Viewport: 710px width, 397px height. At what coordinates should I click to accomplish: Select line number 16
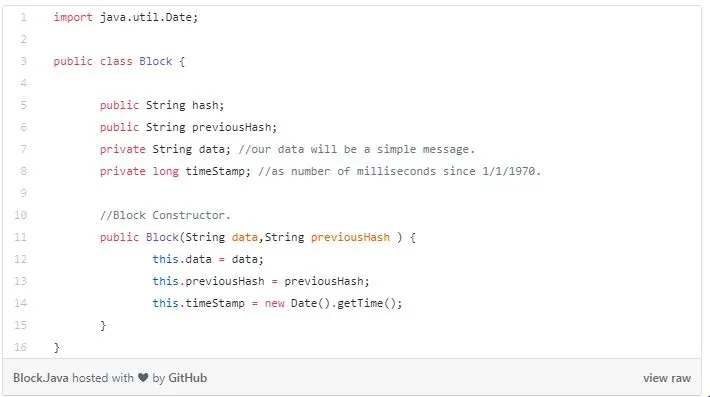tap(21, 348)
